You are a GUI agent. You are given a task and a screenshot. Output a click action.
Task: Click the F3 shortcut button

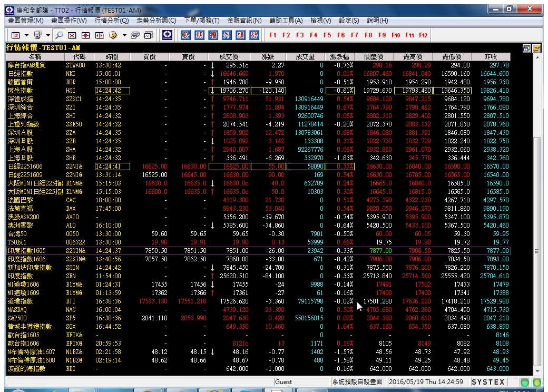[300, 35]
